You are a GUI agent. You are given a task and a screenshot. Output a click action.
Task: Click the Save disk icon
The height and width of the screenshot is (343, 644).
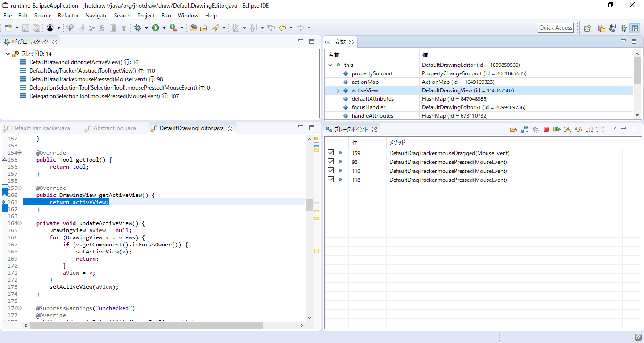26,28
